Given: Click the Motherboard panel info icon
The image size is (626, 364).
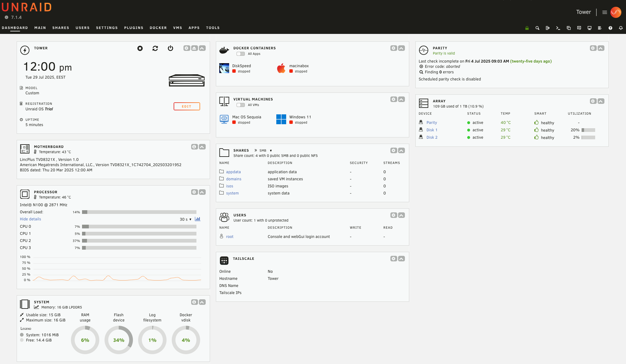Looking at the screenshot, I should point(194,147).
